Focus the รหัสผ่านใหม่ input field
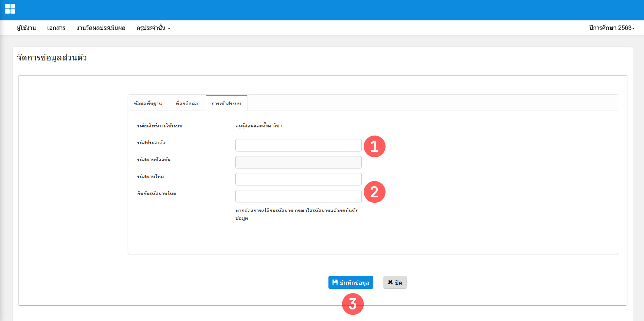The height and width of the screenshot is (321, 644). click(x=299, y=179)
